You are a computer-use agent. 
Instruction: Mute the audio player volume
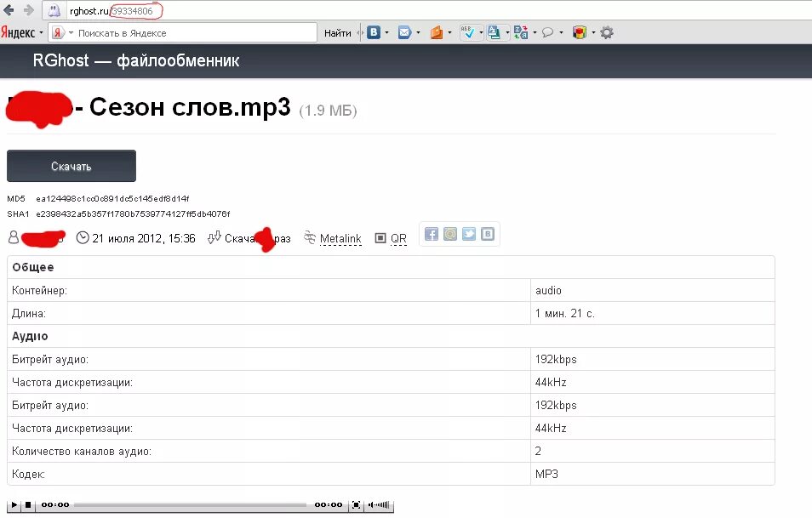372,505
